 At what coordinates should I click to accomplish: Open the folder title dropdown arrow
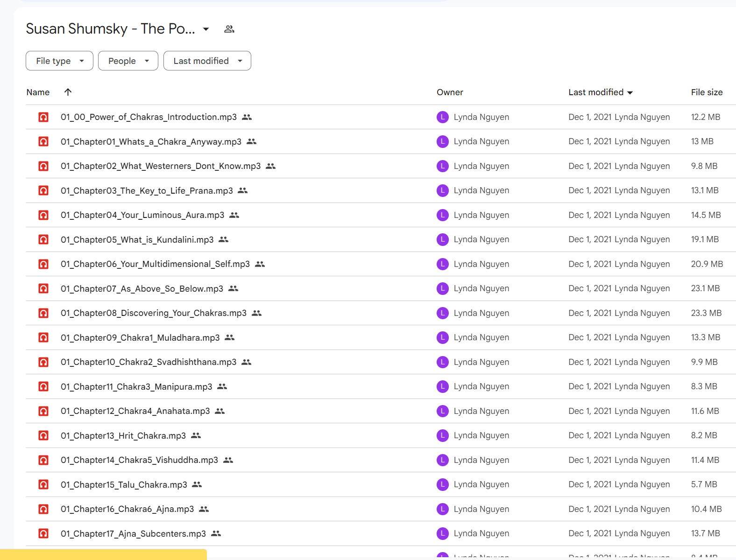point(205,29)
